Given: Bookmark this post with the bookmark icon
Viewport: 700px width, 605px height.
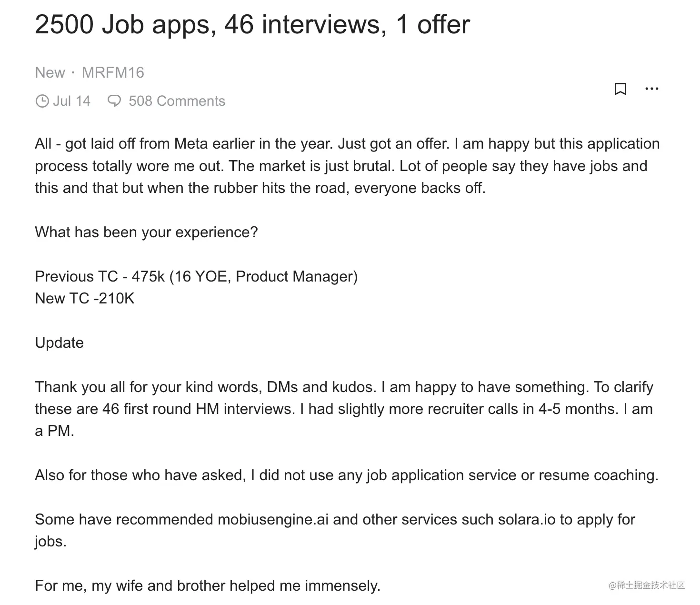Looking at the screenshot, I should pos(620,89).
